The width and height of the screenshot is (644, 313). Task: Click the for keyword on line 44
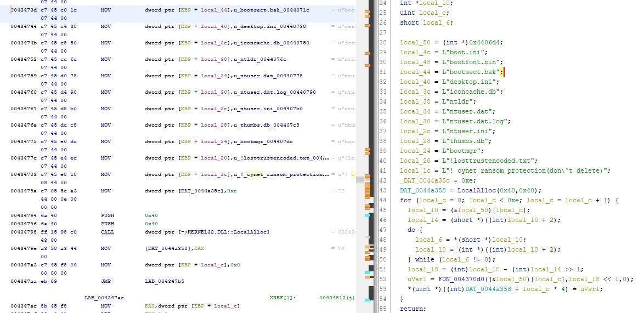(405, 200)
